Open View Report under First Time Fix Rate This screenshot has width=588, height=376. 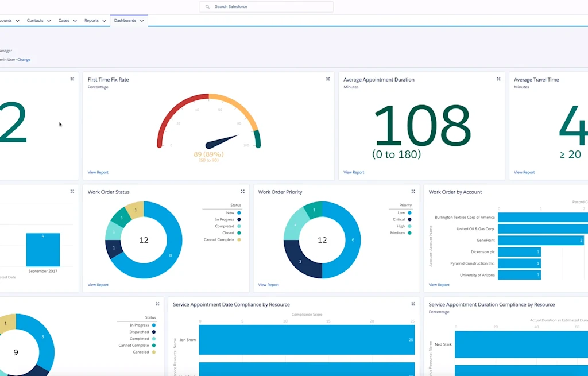98,172
